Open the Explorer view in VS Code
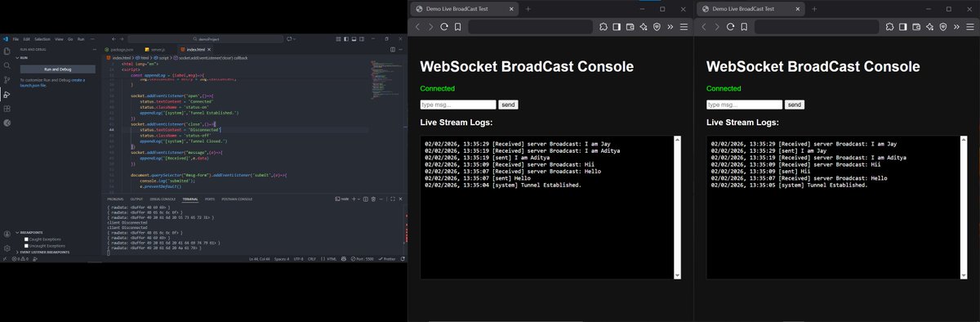980x322 pixels. [7, 51]
